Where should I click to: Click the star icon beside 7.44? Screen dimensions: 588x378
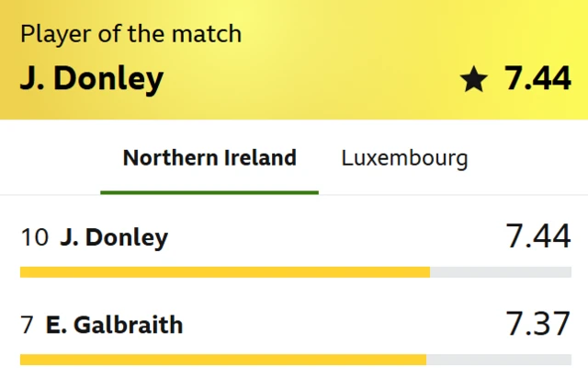click(x=473, y=80)
